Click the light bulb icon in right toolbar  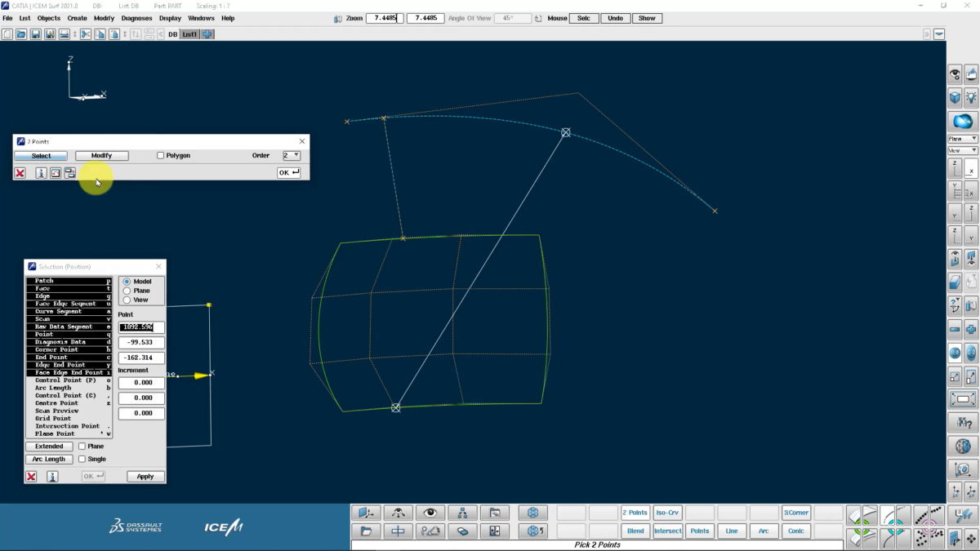click(x=971, y=98)
